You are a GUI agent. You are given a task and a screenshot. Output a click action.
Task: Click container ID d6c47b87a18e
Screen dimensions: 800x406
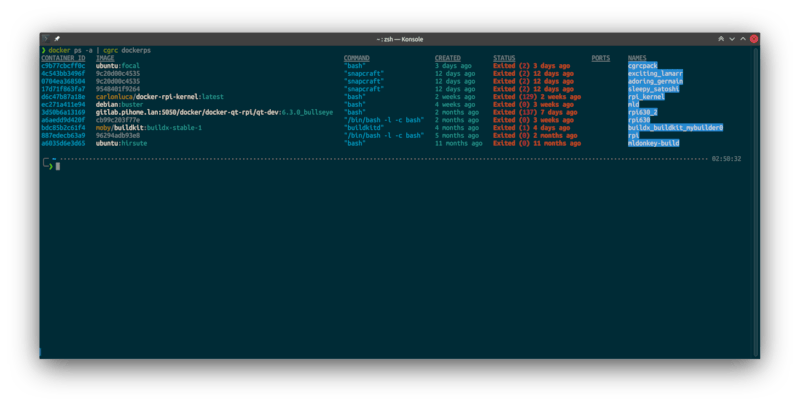pyautogui.click(x=63, y=97)
